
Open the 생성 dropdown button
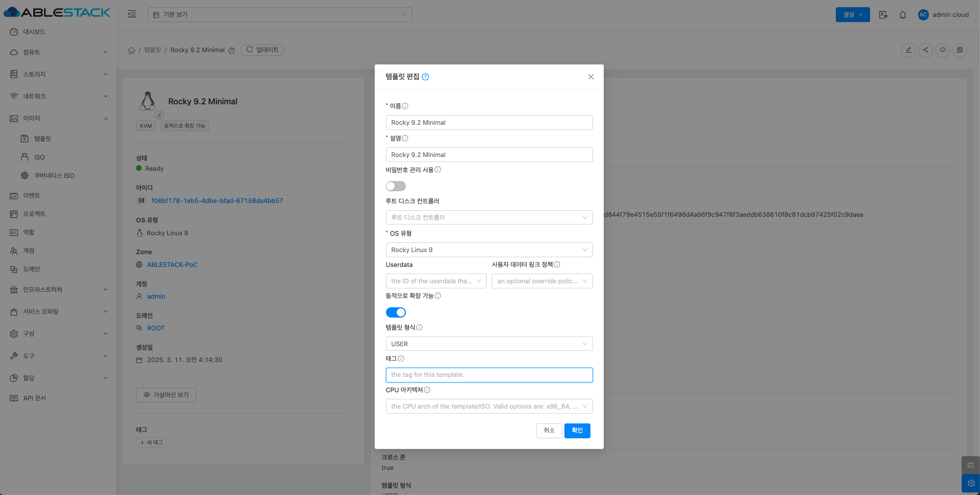853,14
